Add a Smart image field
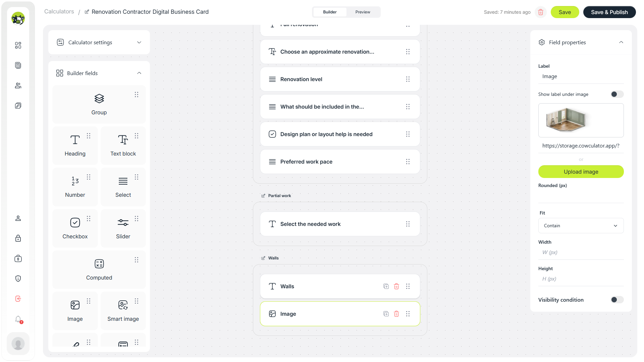Image resolution: width=644 pixels, height=362 pixels. tap(123, 311)
